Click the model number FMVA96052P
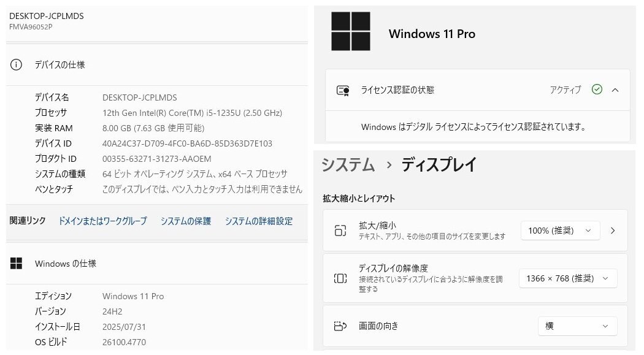Image resolution: width=644 pixels, height=355 pixels. 31,27
